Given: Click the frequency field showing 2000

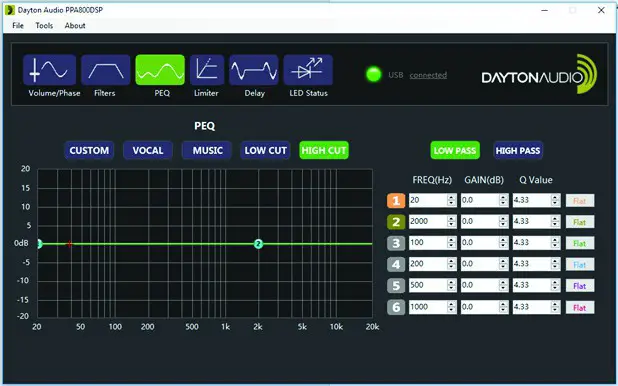Looking at the screenshot, I should click(x=432, y=222).
